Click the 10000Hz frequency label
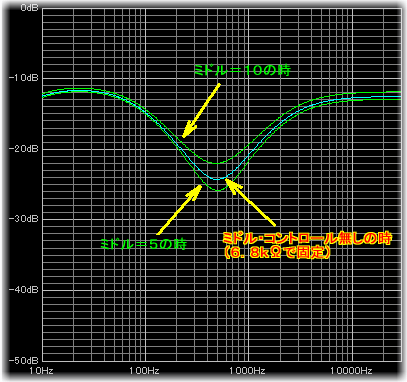 click(351, 371)
